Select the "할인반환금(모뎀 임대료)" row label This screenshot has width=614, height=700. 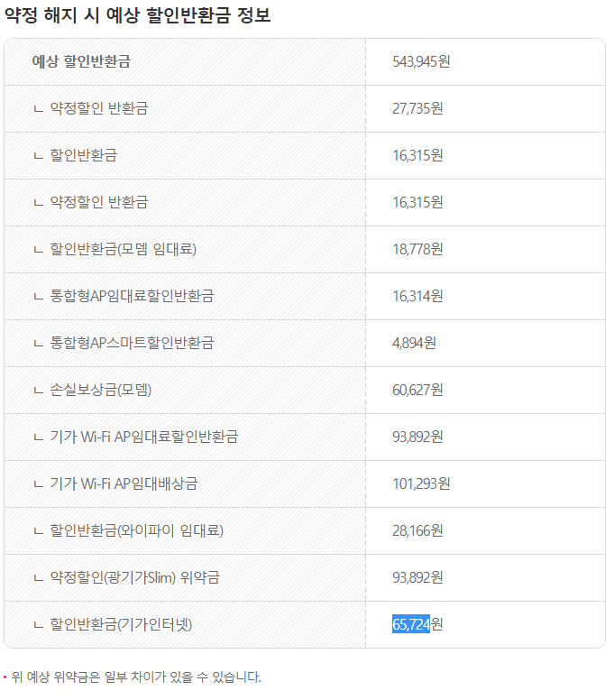pos(123,249)
